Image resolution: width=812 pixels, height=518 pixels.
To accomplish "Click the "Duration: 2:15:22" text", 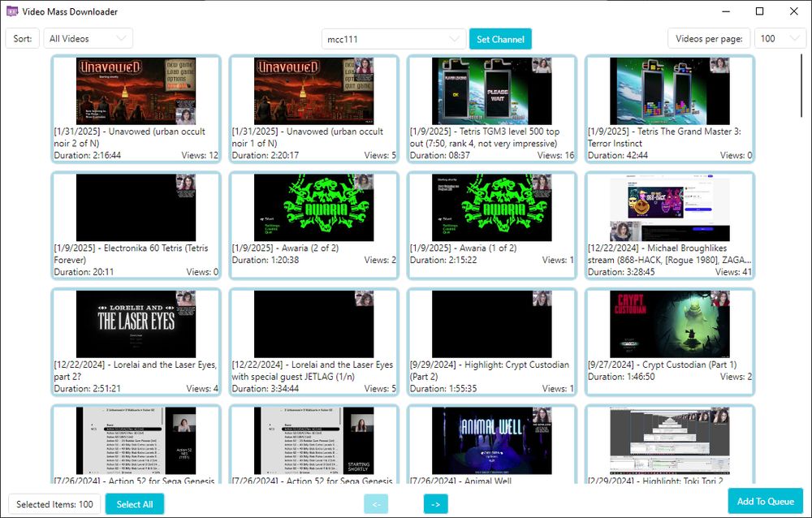I will click(443, 260).
